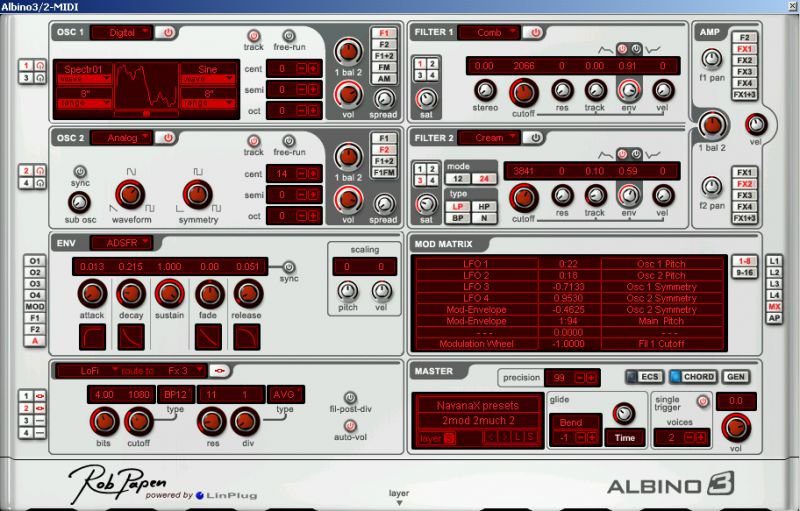Viewport: 800px width, 511px height.
Task: Toggle fil-post-div switch
Action: point(350,397)
